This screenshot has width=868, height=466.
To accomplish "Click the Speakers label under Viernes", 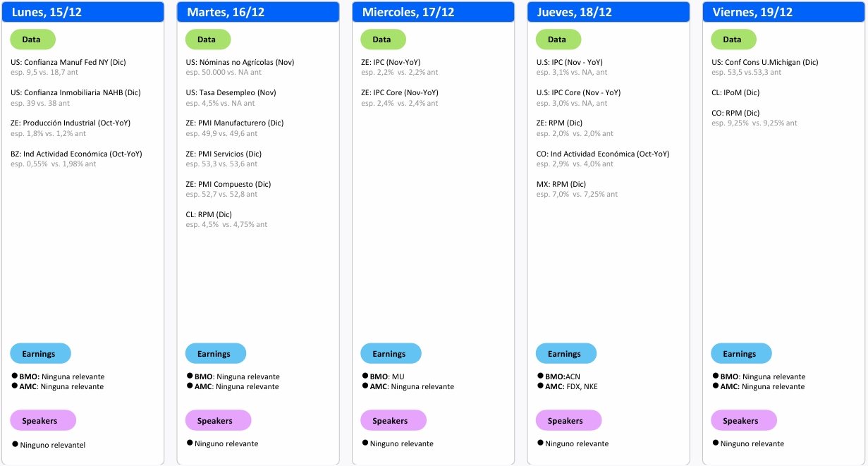I will 742,421.
